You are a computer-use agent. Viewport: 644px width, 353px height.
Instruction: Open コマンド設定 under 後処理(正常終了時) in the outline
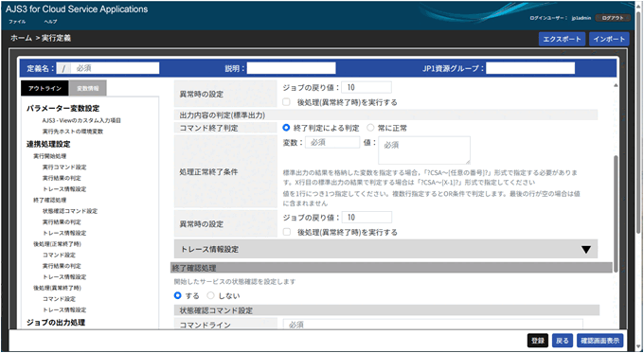point(59,256)
